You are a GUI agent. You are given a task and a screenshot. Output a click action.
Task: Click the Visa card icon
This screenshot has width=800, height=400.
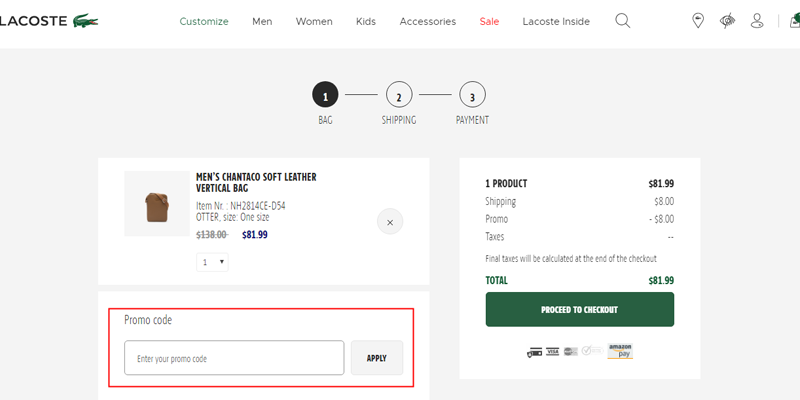pyautogui.click(x=553, y=352)
